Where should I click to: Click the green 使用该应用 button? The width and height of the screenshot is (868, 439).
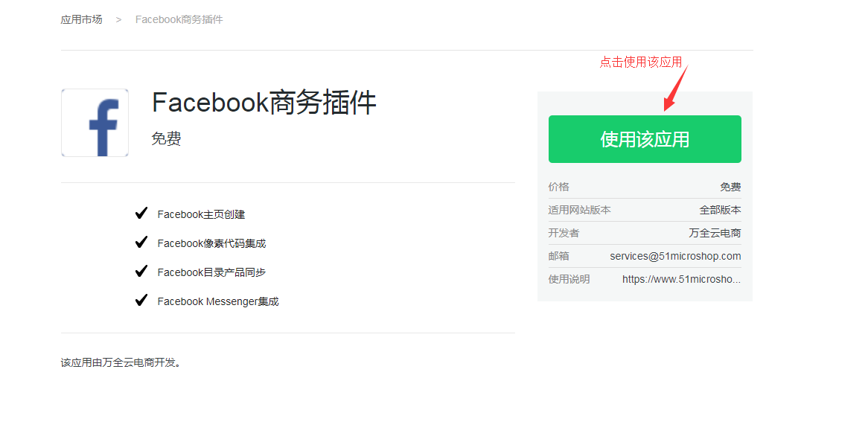[x=645, y=139]
